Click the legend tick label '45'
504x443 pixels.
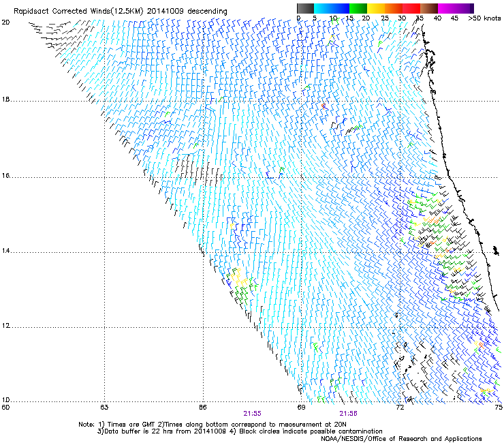454,18
